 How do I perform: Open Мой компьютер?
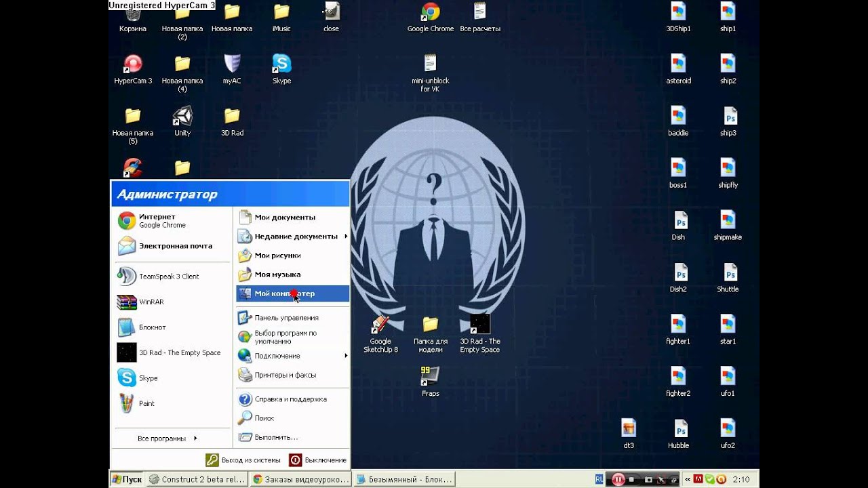coord(292,293)
